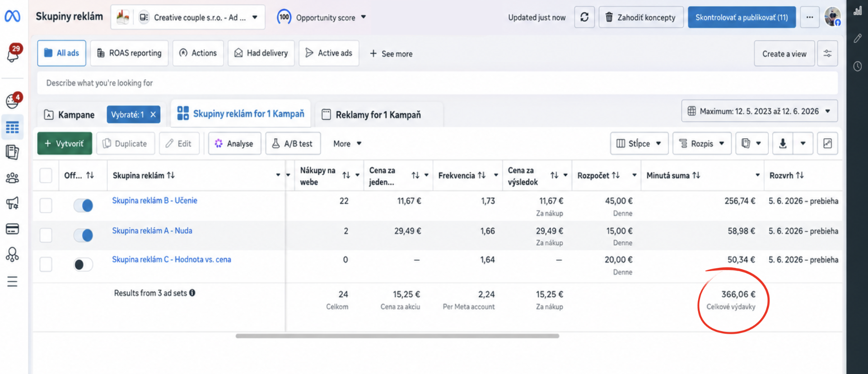Open the Meta logo home icon
Image resolution: width=868 pixels, height=374 pixels.
[12, 16]
